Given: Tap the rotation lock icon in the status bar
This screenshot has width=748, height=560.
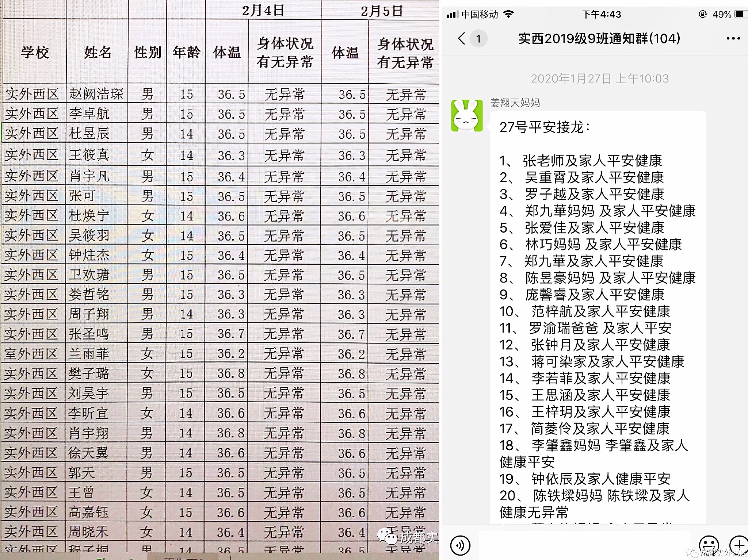Looking at the screenshot, I should pos(703,14).
